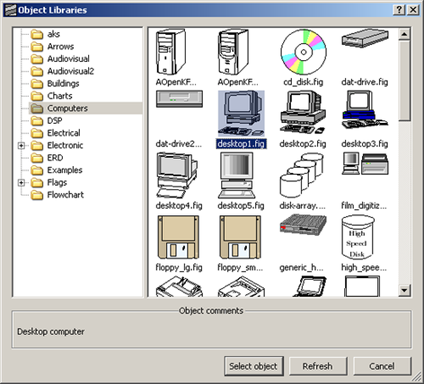Click the Buildings folder icon
Image resolution: width=424 pixels, height=384 pixels.
pyautogui.click(x=37, y=83)
